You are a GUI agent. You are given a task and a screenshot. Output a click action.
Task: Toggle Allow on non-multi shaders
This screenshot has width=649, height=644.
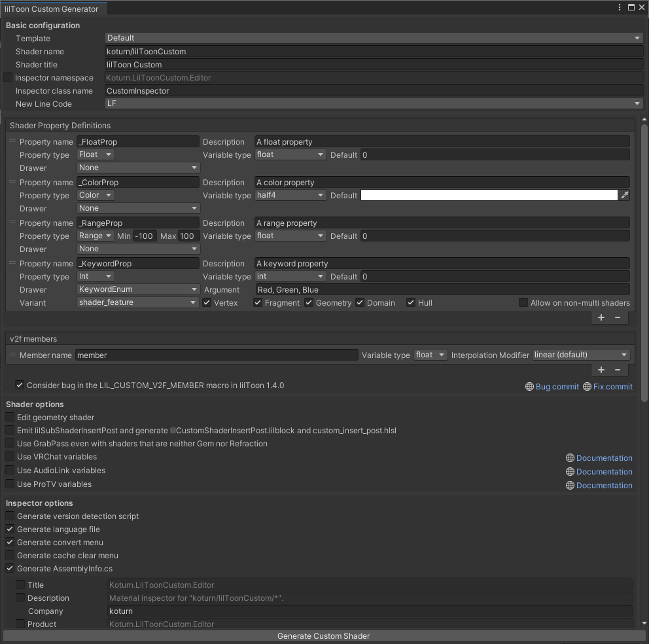[x=523, y=303]
